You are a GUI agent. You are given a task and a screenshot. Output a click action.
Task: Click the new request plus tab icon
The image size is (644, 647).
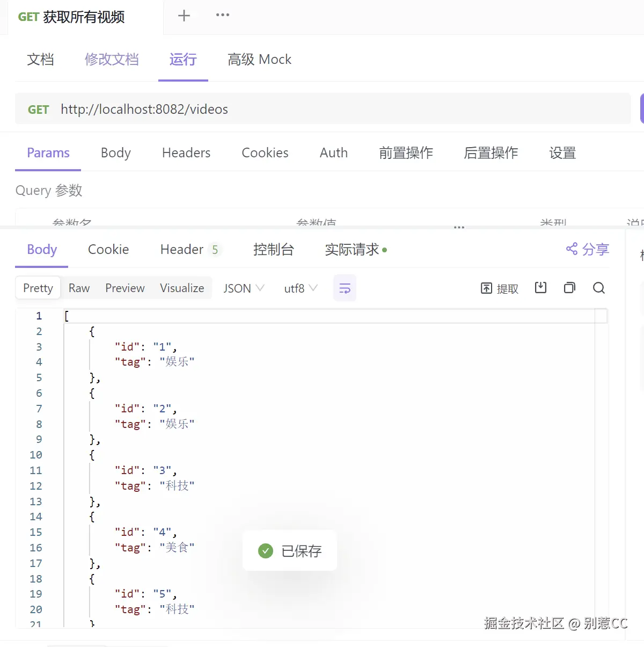click(x=184, y=16)
